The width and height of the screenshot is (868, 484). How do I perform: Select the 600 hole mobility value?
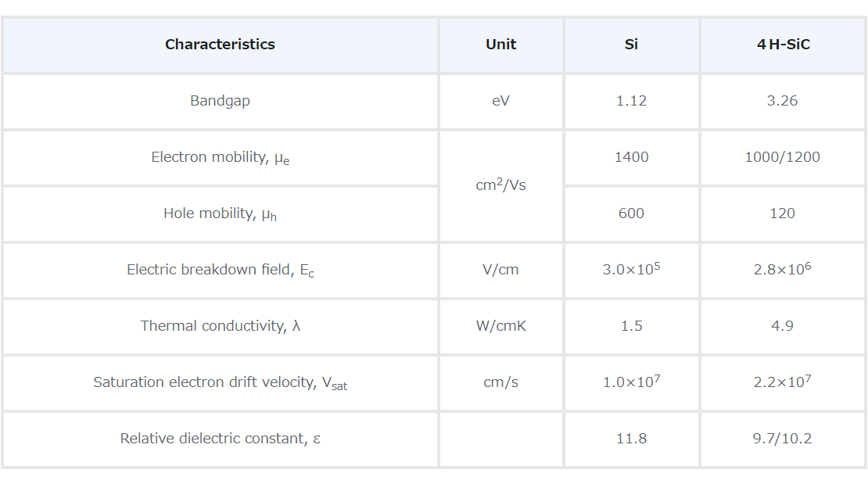pyautogui.click(x=631, y=213)
